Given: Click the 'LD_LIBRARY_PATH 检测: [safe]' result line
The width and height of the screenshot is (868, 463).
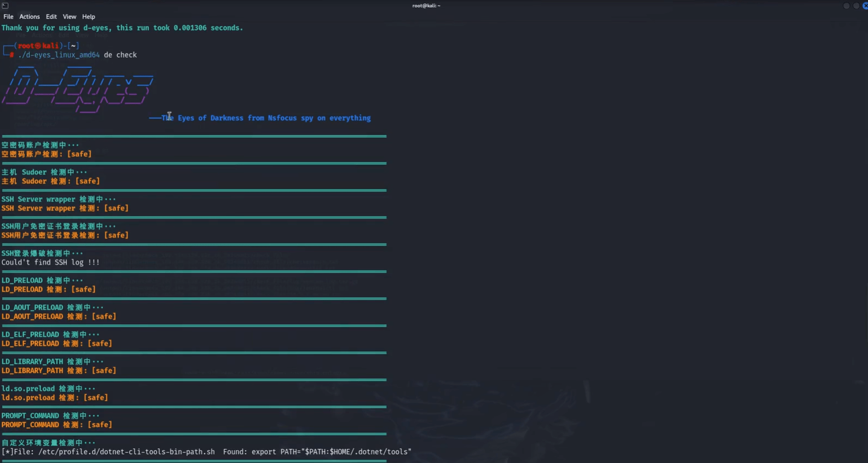Looking at the screenshot, I should (59, 371).
